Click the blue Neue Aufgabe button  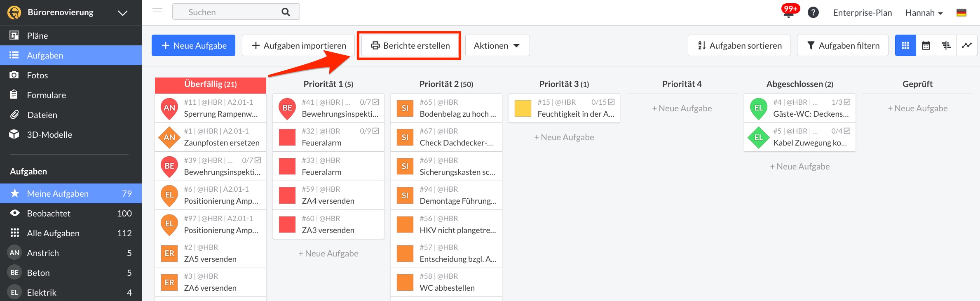[x=193, y=45]
